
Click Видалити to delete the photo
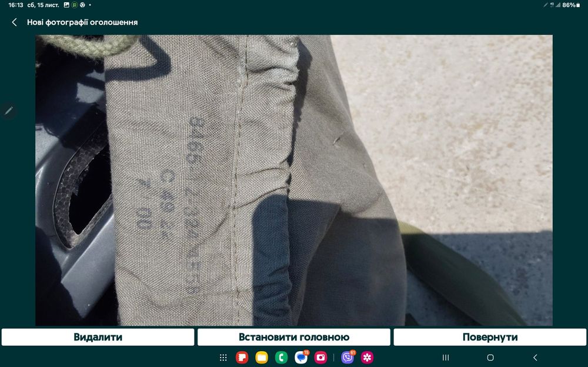tap(98, 337)
